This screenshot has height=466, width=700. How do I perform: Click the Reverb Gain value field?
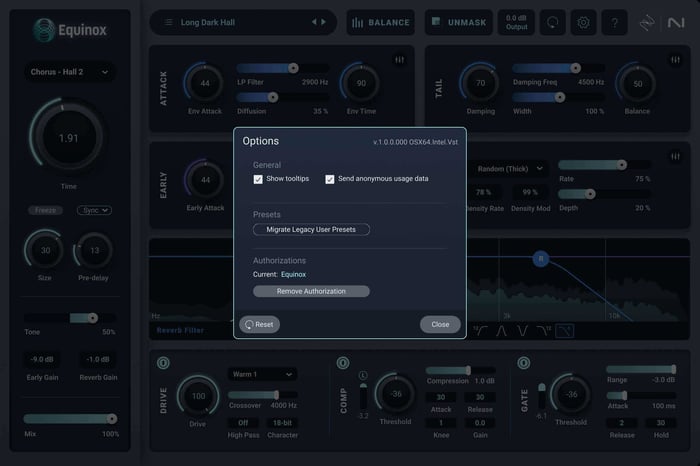pyautogui.click(x=98, y=359)
